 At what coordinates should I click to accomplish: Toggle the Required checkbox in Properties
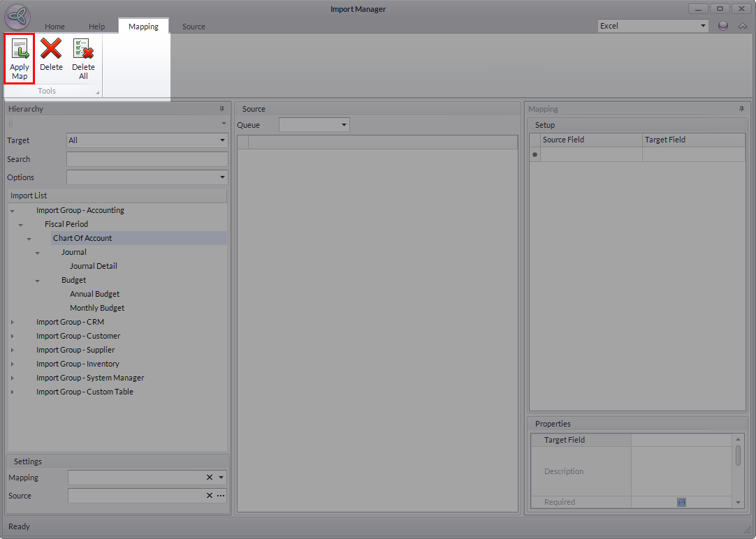pyautogui.click(x=681, y=502)
